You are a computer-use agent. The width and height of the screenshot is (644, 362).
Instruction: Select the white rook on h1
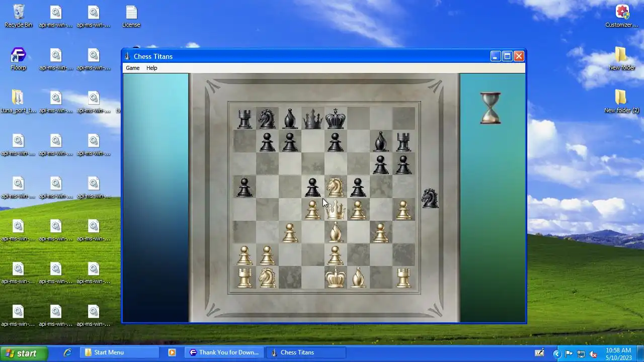coord(404,278)
